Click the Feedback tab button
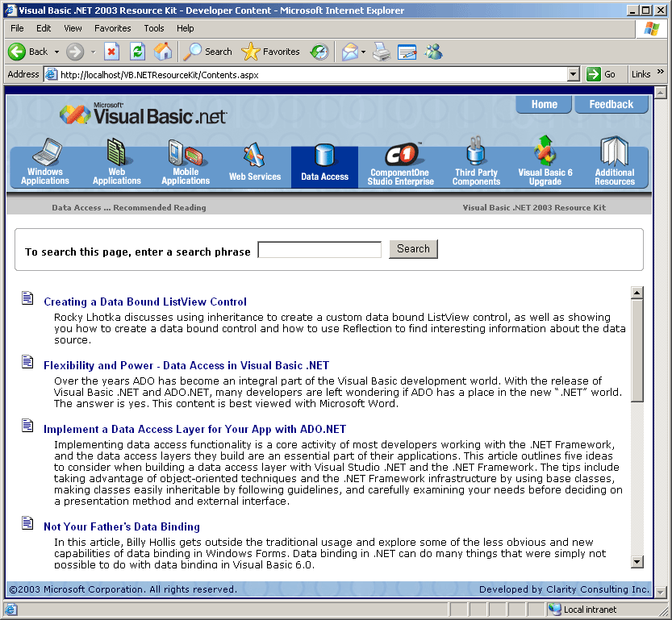 (611, 105)
